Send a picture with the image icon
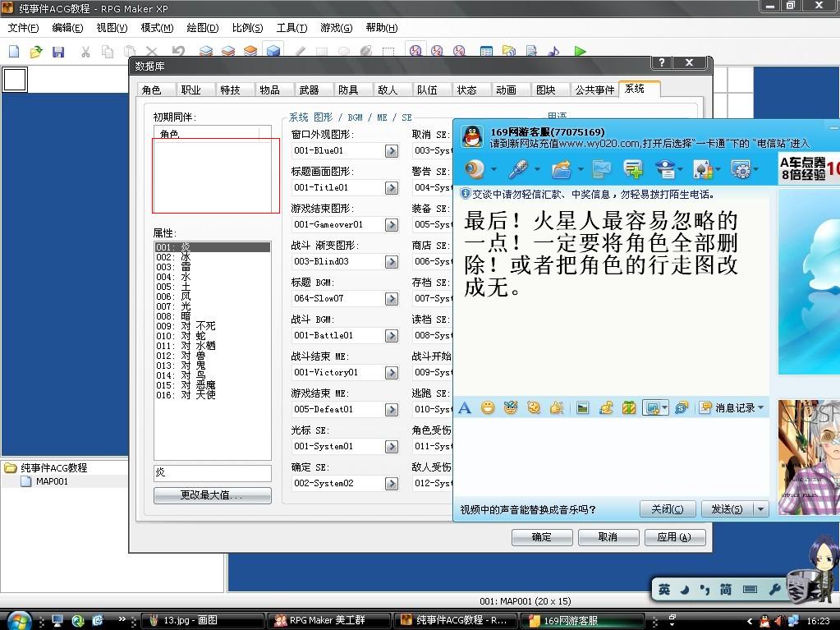Viewport: 840px width, 630px height. click(582, 408)
